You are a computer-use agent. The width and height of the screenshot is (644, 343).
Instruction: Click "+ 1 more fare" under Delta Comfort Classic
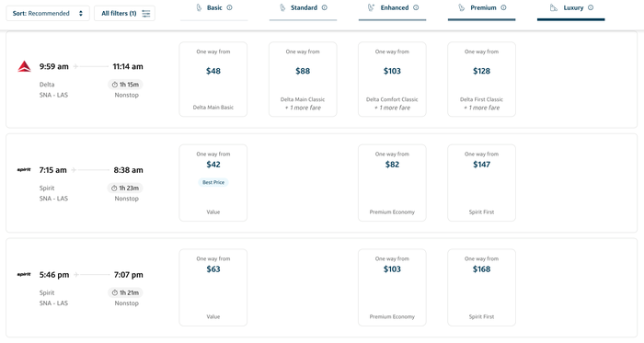pos(392,108)
